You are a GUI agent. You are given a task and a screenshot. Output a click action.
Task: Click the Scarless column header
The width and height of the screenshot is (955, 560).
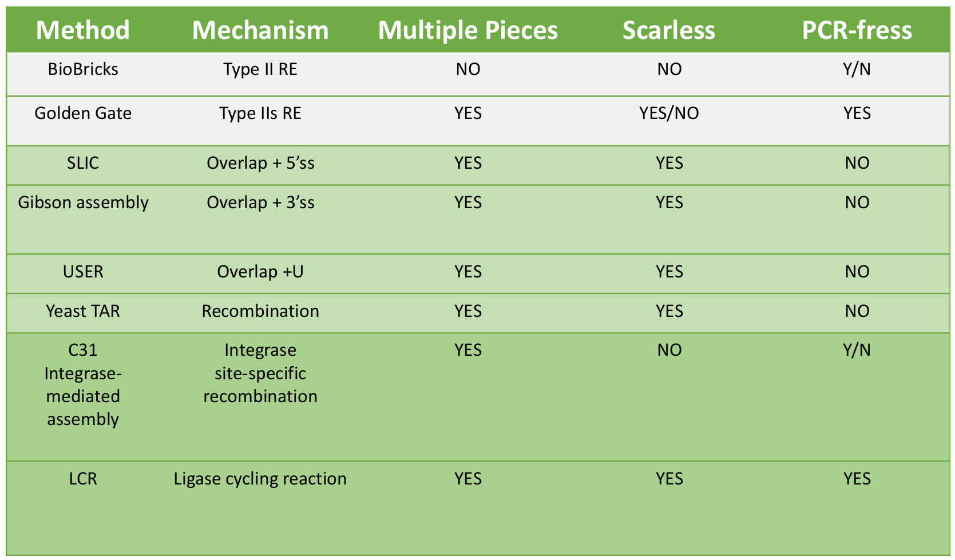[669, 30]
